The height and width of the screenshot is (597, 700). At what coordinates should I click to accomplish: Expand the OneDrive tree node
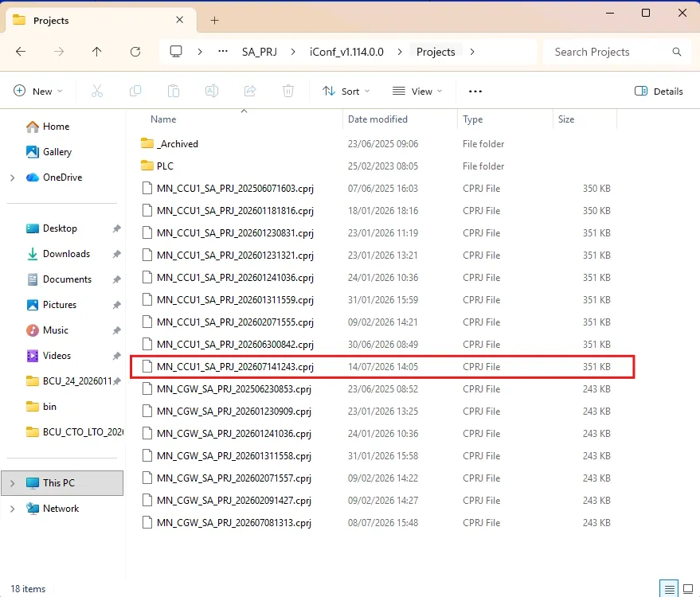coord(13,178)
